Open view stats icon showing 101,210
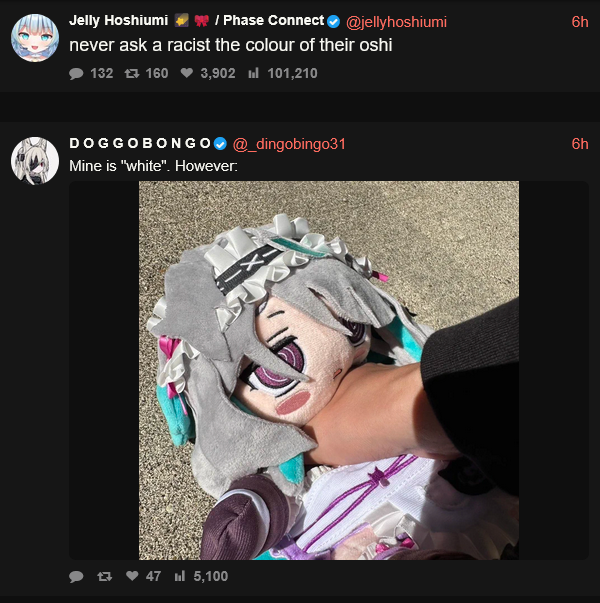This screenshot has width=600, height=603. click(x=253, y=73)
